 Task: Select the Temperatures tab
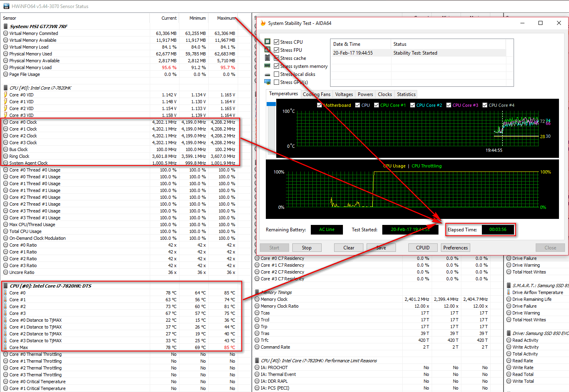283,94
